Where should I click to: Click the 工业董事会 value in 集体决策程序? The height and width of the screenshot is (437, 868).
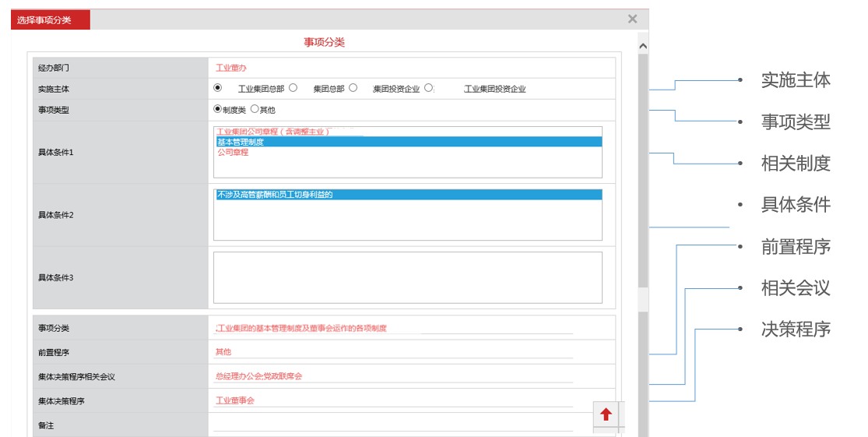[x=235, y=400]
